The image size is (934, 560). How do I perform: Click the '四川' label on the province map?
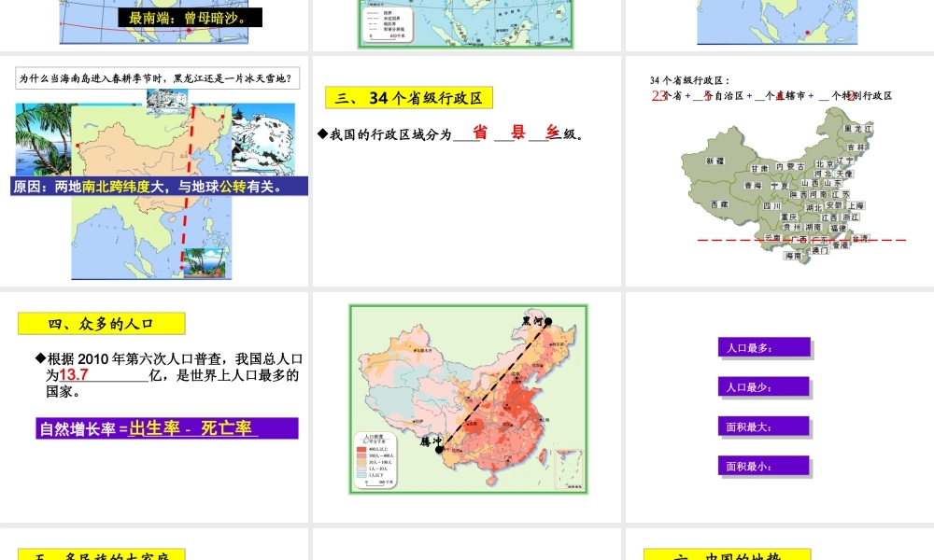click(772, 206)
